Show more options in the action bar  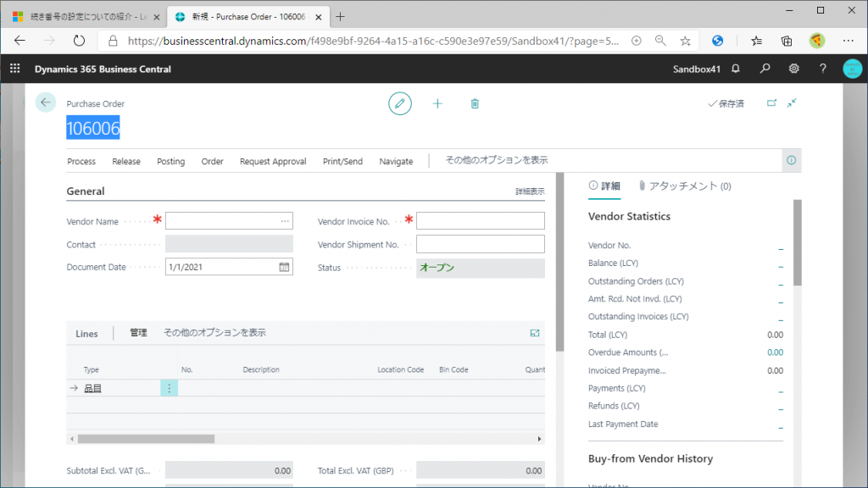tap(497, 160)
